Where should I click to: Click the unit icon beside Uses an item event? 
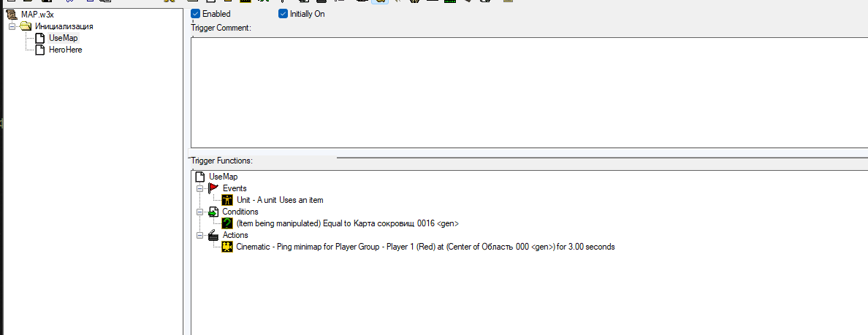pyautogui.click(x=227, y=200)
